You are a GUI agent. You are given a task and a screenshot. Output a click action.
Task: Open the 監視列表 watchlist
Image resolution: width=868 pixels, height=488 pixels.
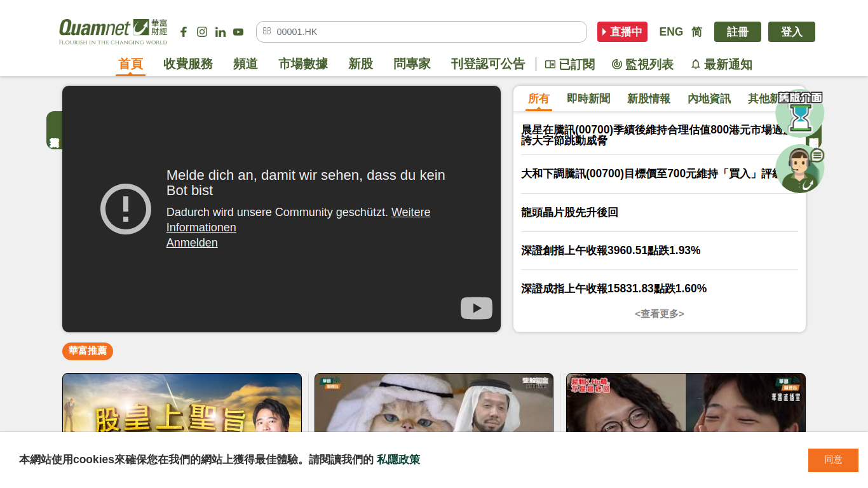click(642, 64)
